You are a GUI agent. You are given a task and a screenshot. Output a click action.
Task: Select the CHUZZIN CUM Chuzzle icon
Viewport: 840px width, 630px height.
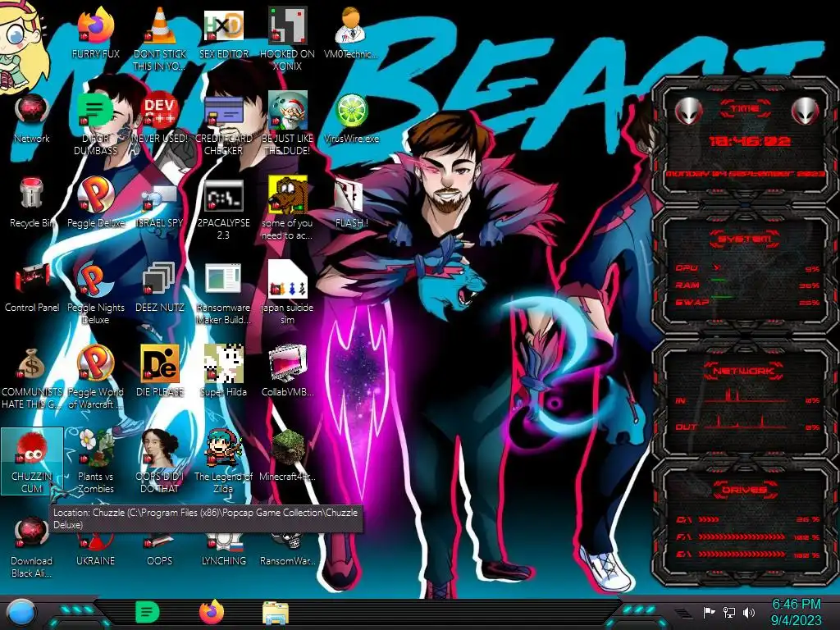pos(32,462)
